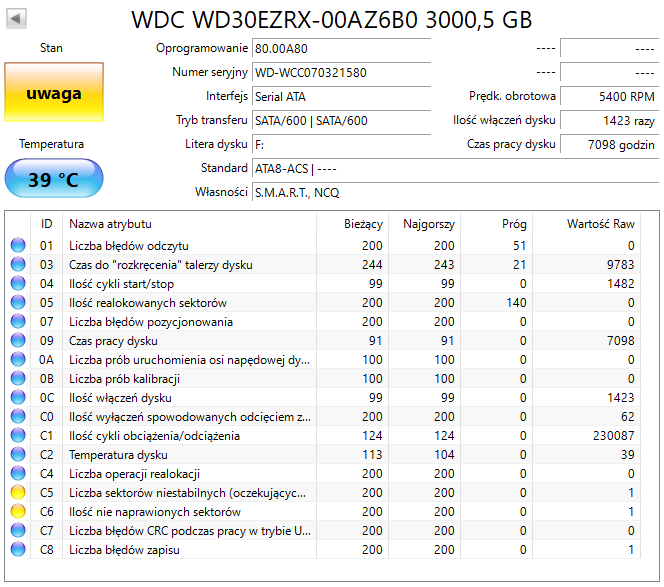Click the status dot for attribute C0
Viewport: 664px width, 587px height.
(x=18, y=416)
